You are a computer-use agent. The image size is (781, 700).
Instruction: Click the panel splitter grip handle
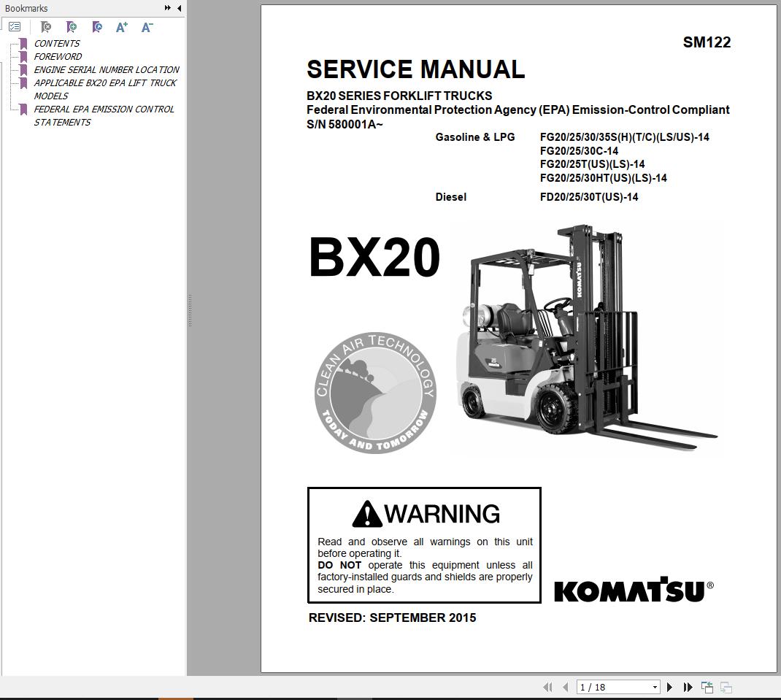pos(190,311)
